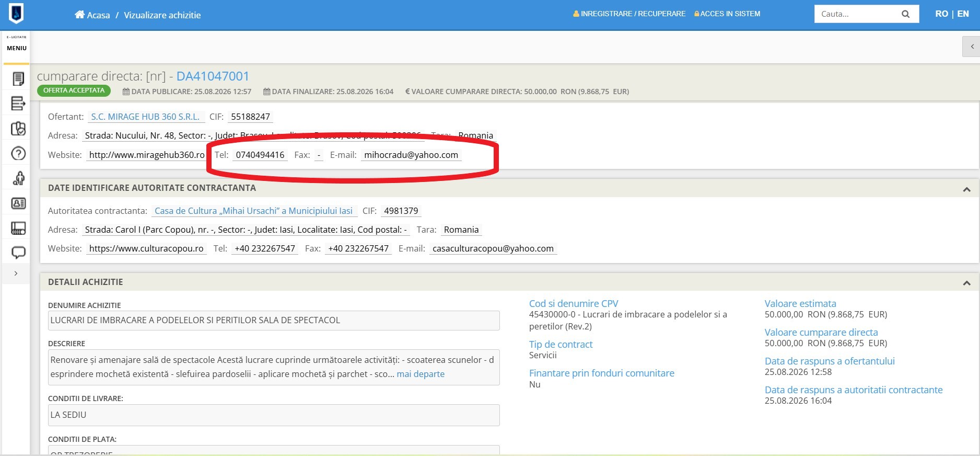The height and width of the screenshot is (456, 980).
Task: Click the shield logo in the header
Action: pyautogui.click(x=16, y=14)
